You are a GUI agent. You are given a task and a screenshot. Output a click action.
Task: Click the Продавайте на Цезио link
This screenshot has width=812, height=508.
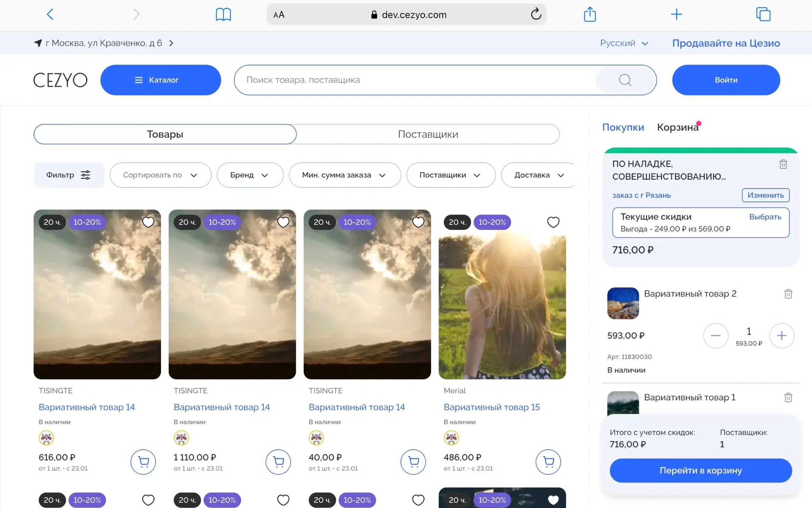(x=726, y=43)
